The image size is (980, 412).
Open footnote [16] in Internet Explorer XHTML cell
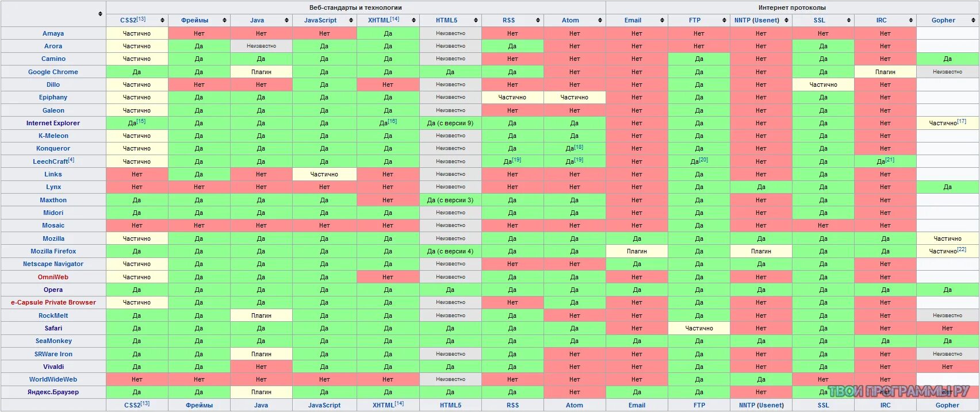click(x=392, y=121)
